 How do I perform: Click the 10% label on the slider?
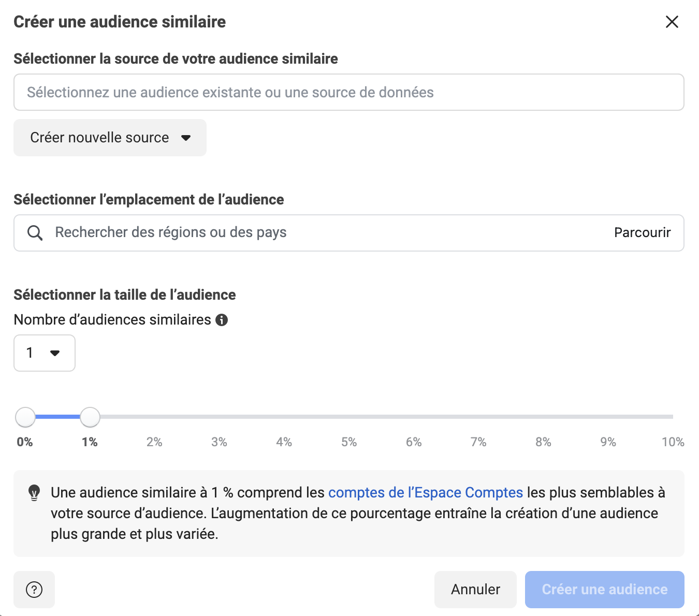[673, 442]
